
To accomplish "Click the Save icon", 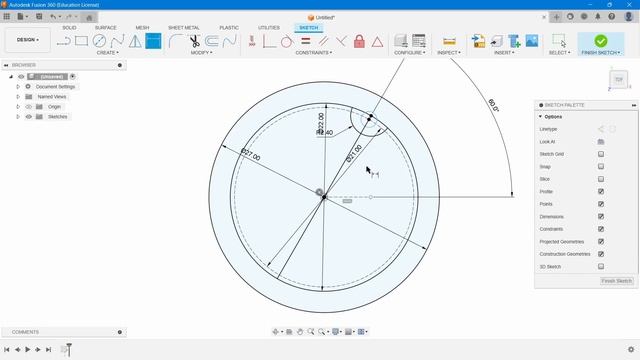I will (39, 17).
